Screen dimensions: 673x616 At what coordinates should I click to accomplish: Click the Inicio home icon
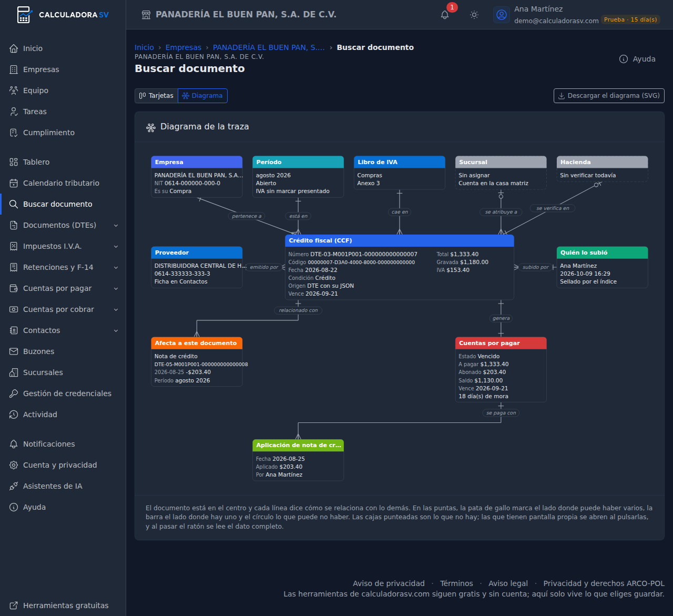(x=14, y=48)
